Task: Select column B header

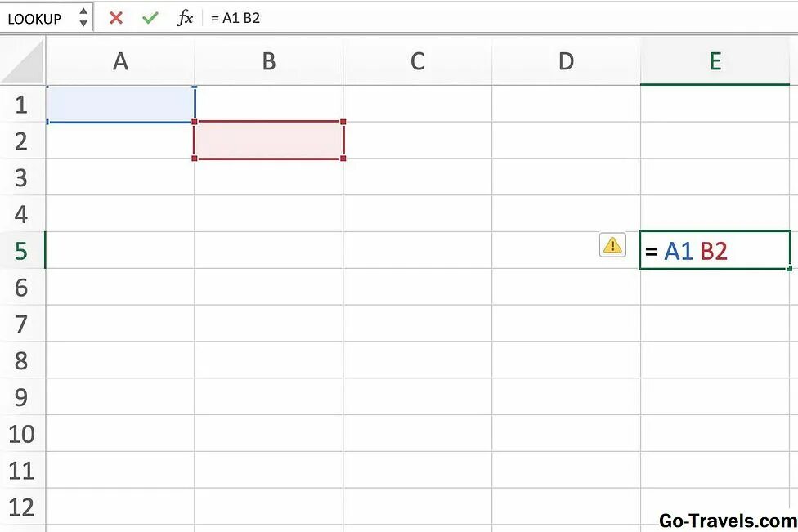Action: coord(269,61)
